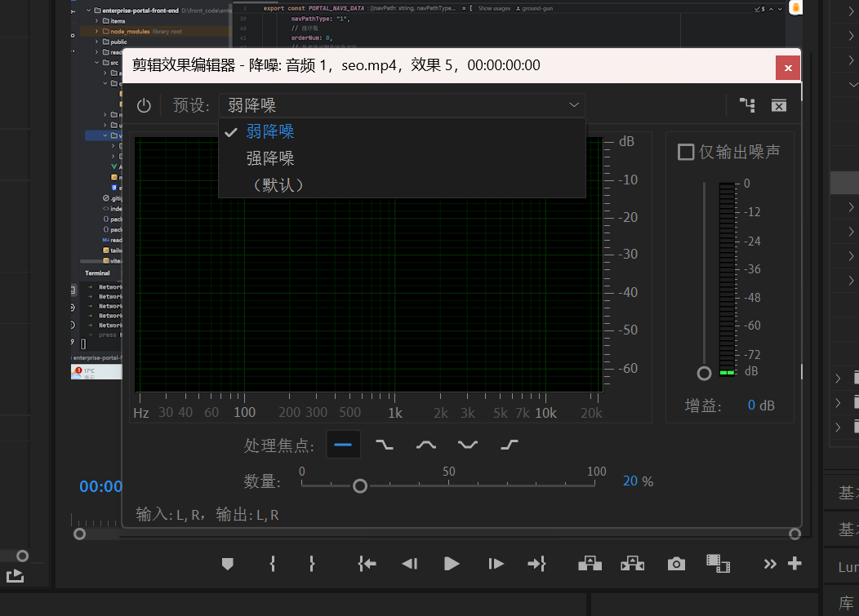The height and width of the screenshot is (616, 859).
Task: Select flat all-frequencies processing focus
Action: tap(343, 445)
